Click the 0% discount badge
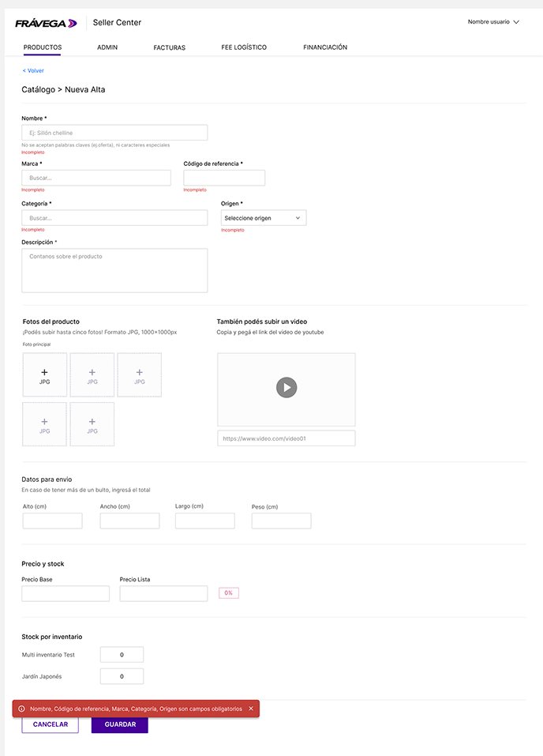 point(229,593)
